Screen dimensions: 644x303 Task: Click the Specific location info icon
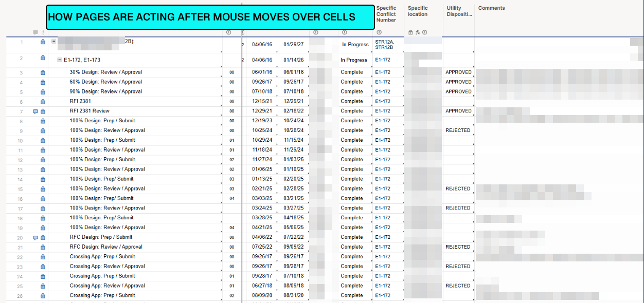[x=425, y=32]
